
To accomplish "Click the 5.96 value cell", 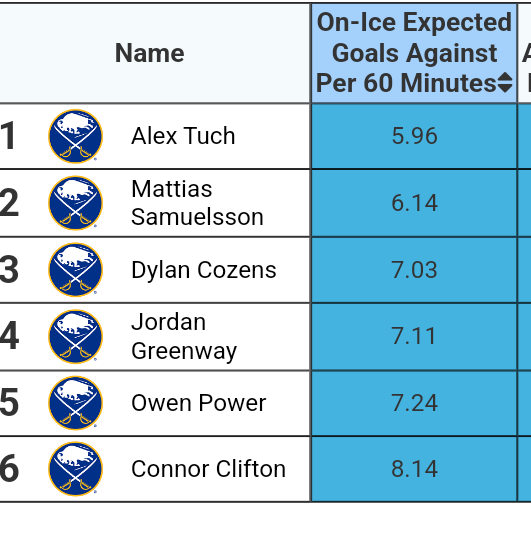I will pos(414,136).
